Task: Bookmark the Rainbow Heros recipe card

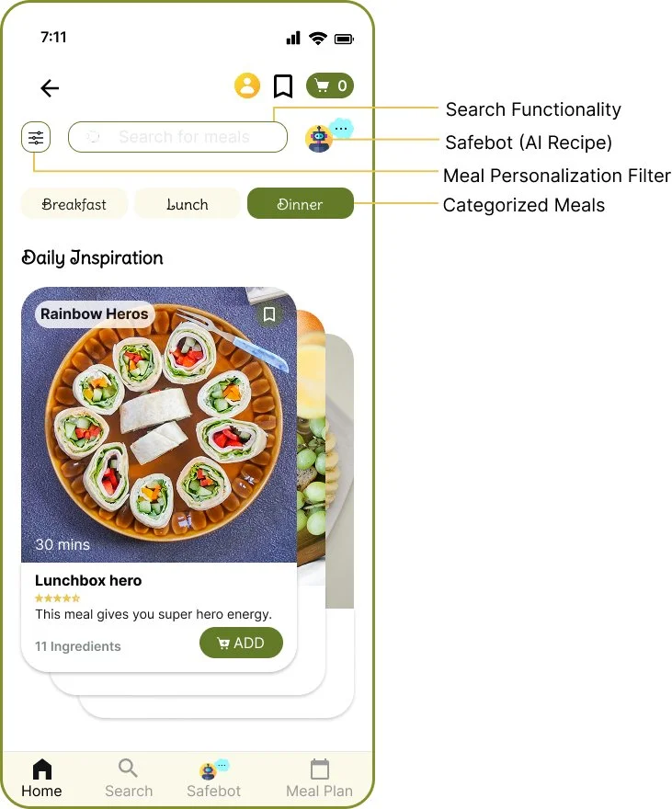Action: 269,314
